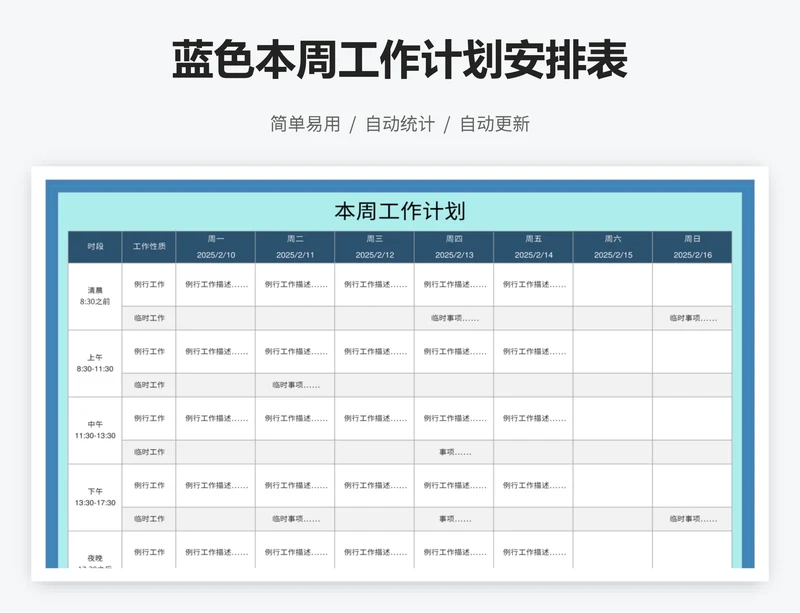Select the 上午 8:30-11:30 time slot cell
The image size is (800, 613).
click(95, 363)
